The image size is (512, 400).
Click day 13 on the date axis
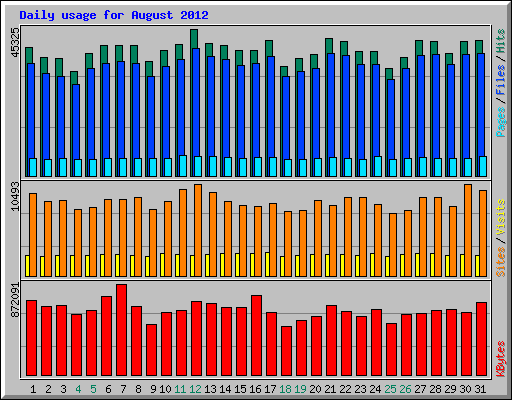(x=210, y=389)
